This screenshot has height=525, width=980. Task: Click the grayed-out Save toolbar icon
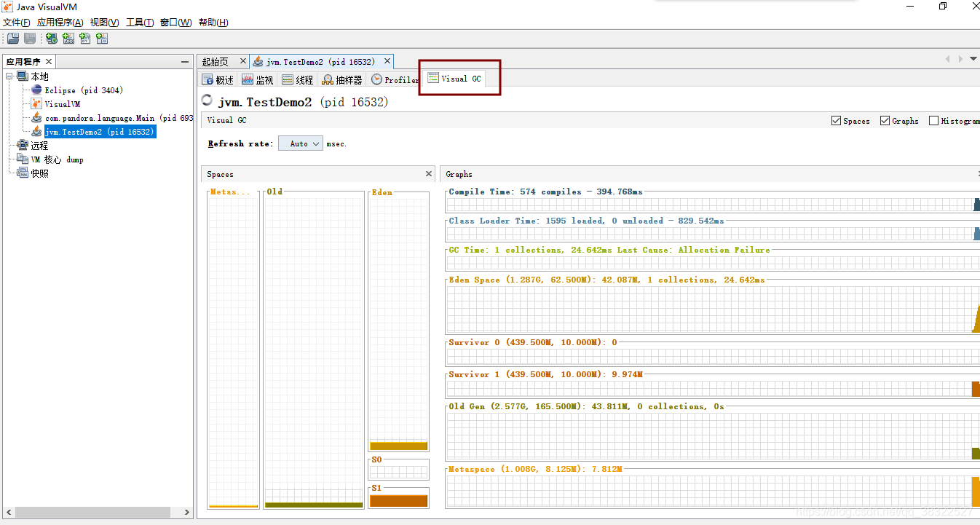[30, 39]
